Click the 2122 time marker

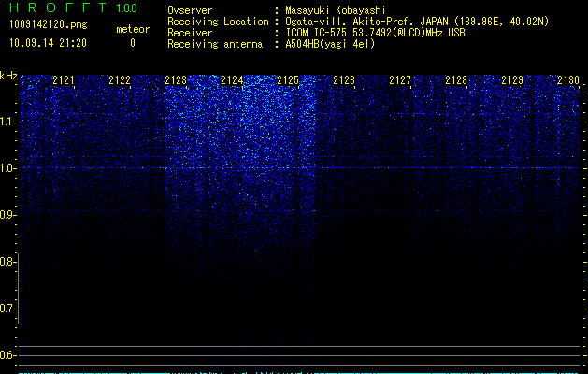click(x=120, y=80)
